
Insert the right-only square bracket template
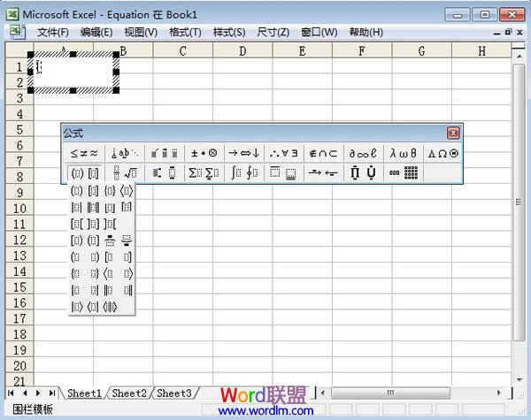click(x=127, y=257)
